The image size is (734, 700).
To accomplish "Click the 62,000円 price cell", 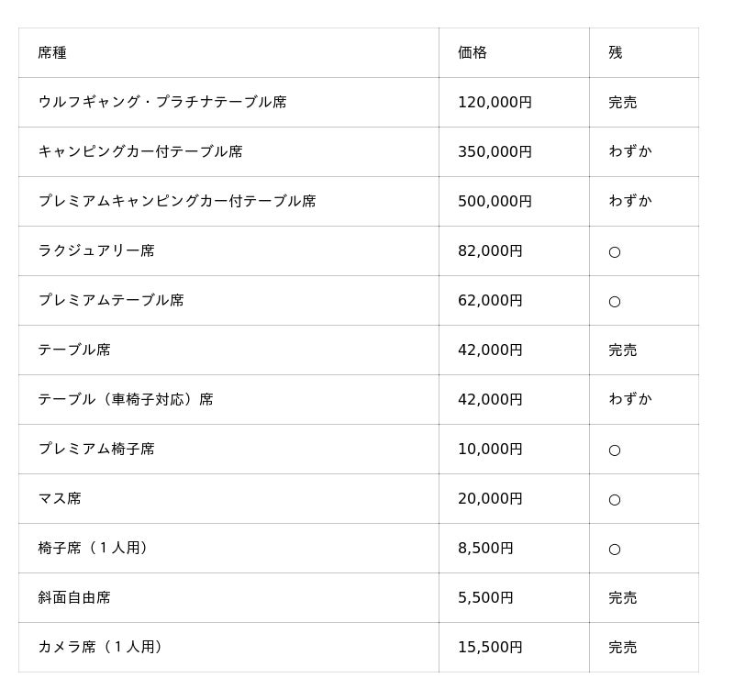I will pos(490,301).
